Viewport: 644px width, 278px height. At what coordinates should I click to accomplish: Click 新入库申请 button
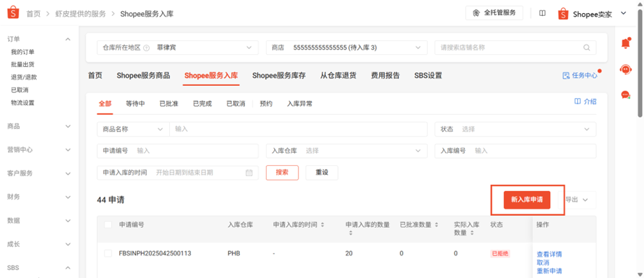pos(527,199)
